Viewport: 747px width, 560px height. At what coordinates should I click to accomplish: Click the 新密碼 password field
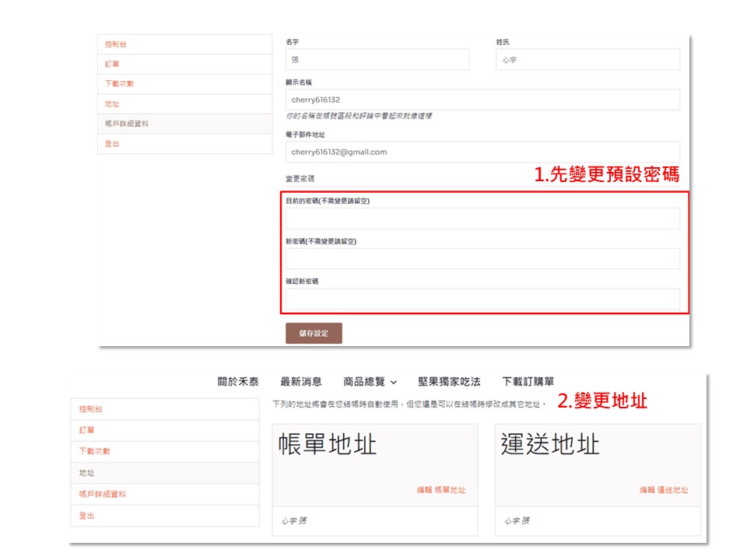pyautogui.click(x=482, y=258)
